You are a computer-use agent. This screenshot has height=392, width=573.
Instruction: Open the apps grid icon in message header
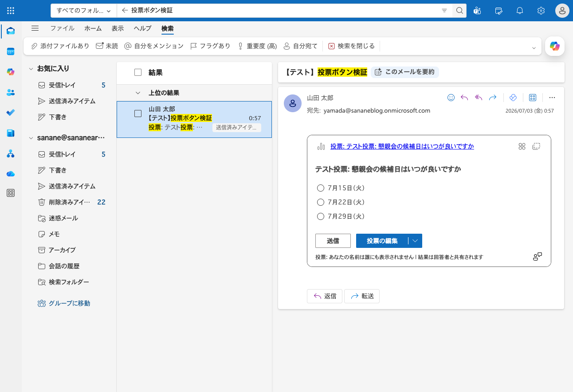tap(533, 98)
